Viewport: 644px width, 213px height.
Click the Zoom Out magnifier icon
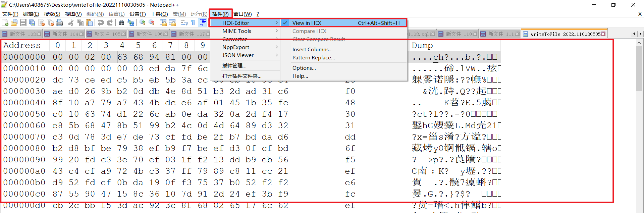point(152,22)
